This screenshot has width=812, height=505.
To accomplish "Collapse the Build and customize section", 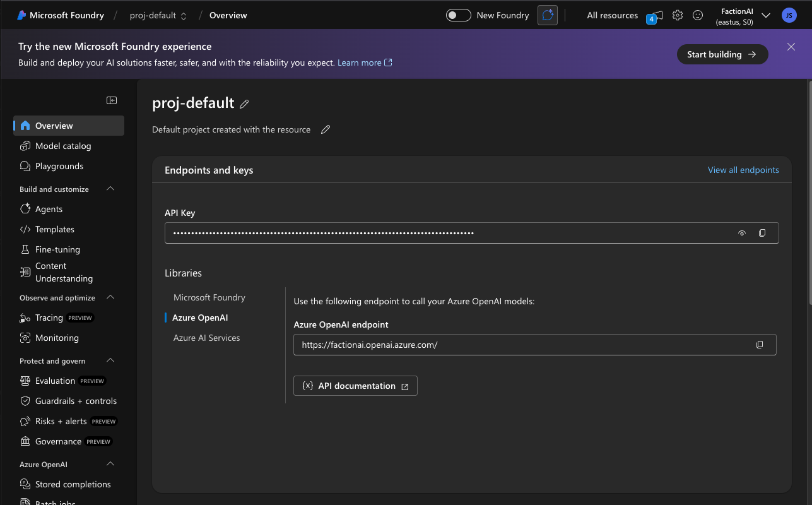I will click(110, 189).
